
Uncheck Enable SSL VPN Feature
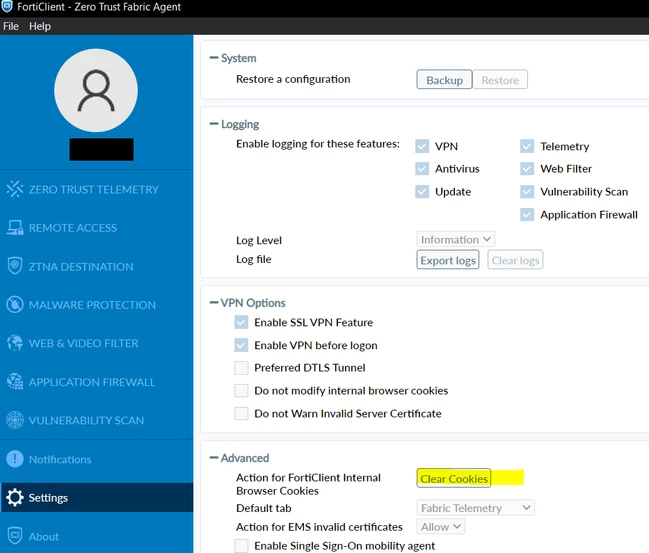[x=241, y=322]
